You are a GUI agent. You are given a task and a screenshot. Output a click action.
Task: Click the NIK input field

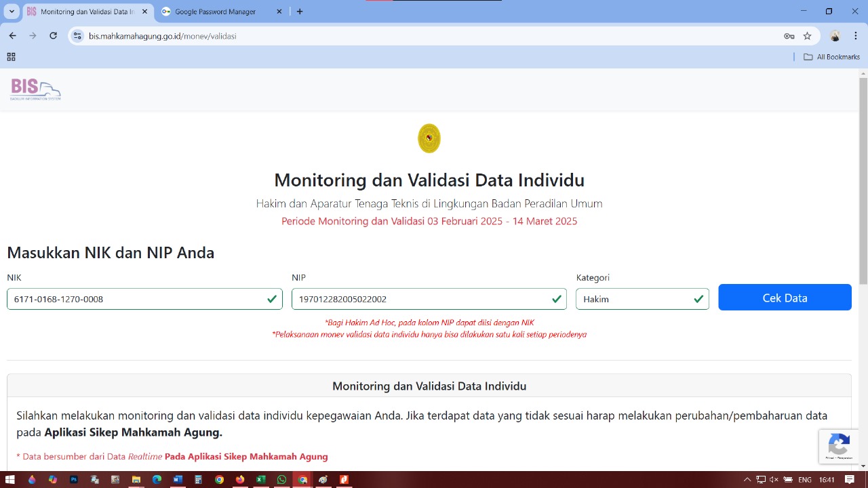[136, 299]
